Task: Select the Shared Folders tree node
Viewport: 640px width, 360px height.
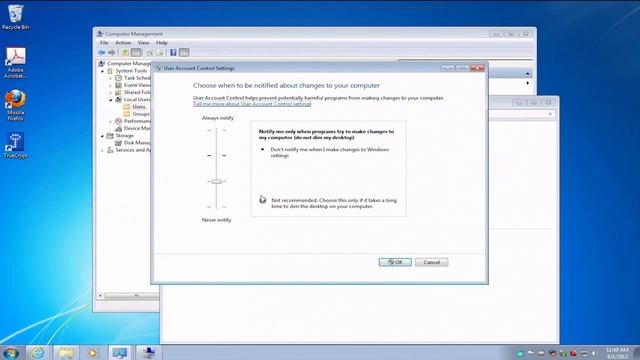Action: click(x=133, y=93)
